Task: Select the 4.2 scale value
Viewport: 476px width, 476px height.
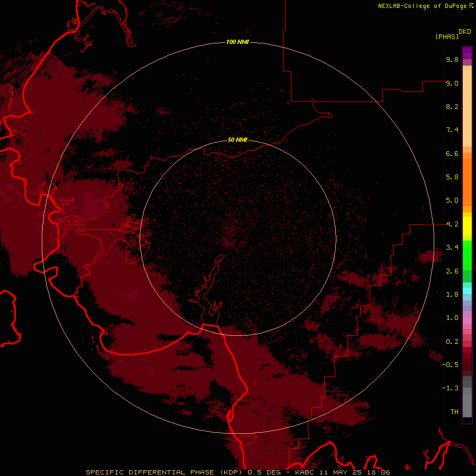Action: (x=452, y=224)
